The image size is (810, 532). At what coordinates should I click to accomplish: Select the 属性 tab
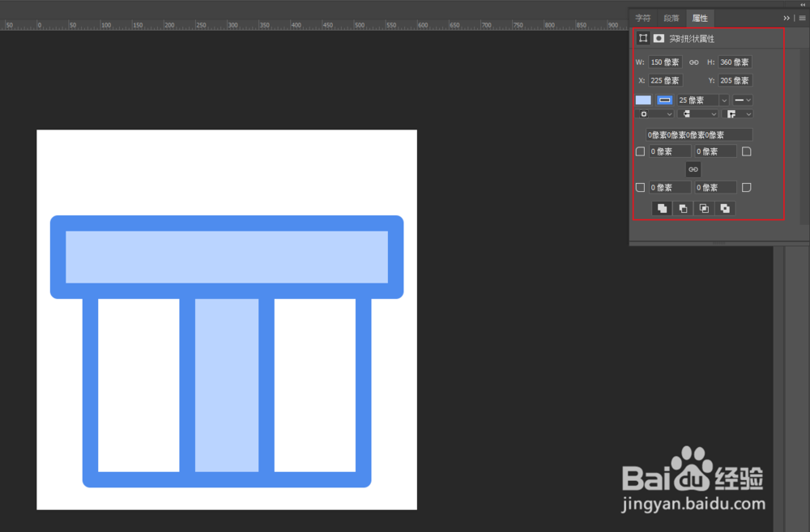click(700, 18)
